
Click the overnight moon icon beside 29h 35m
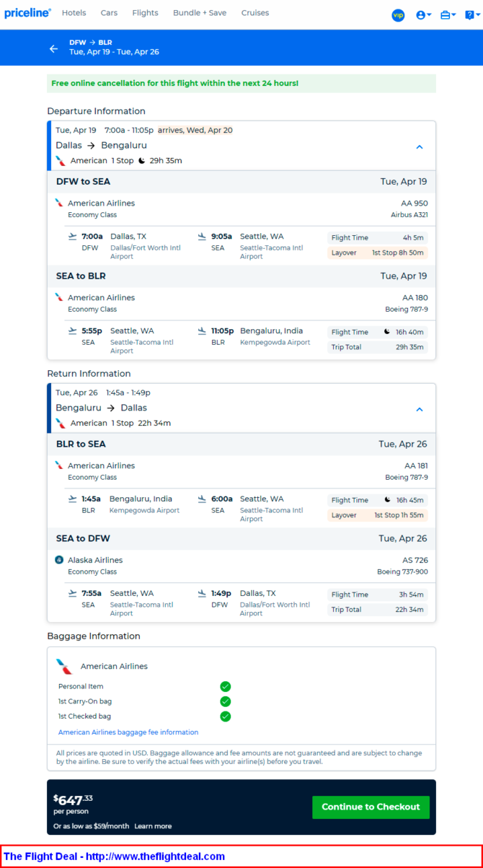[x=141, y=161]
